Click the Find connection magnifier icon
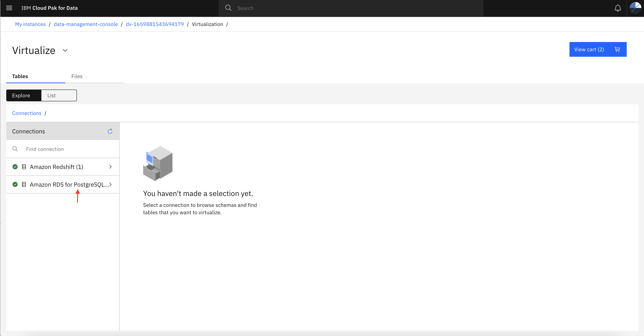 pos(15,149)
